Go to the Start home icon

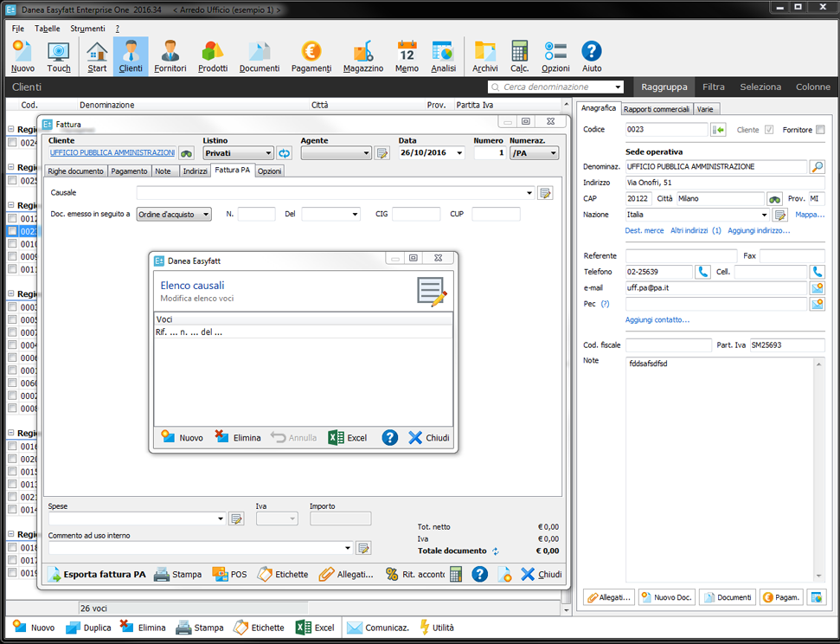97,56
